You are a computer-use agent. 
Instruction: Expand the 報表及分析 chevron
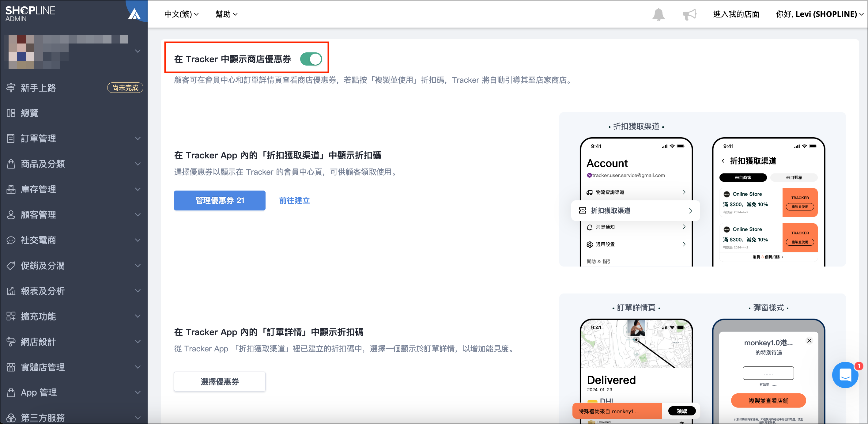coord(138,291)
